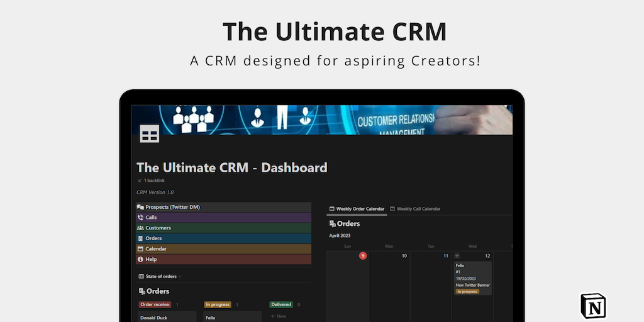Click the chat bubbles icon beside Prospects
The width and height of the screenshot is (644, 322).
coord(140,207)
